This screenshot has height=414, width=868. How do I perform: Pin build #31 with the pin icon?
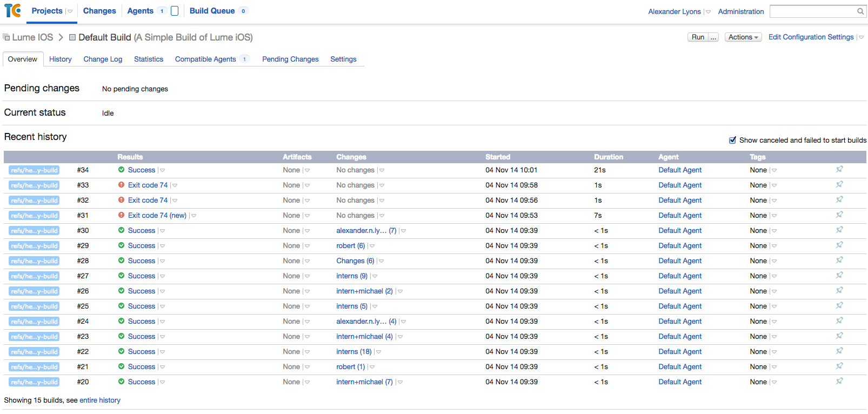[839, 215]
